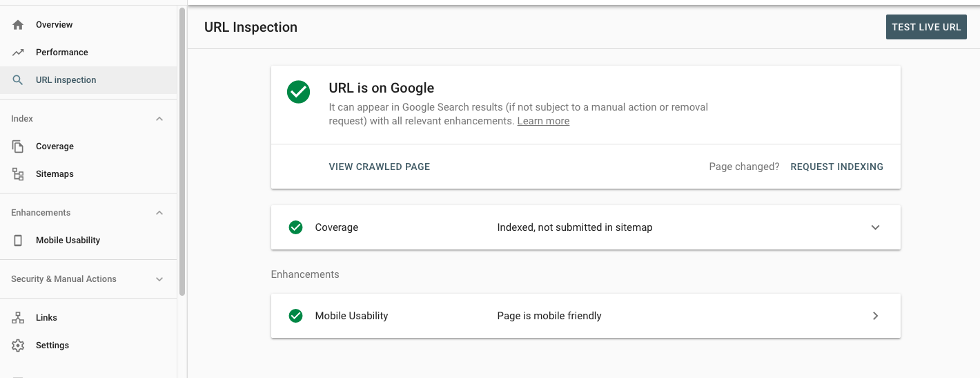Click REQUEST INDEXING
This screenshot has width=980, height=378.
pyautogui.click(x=836, y=167)
